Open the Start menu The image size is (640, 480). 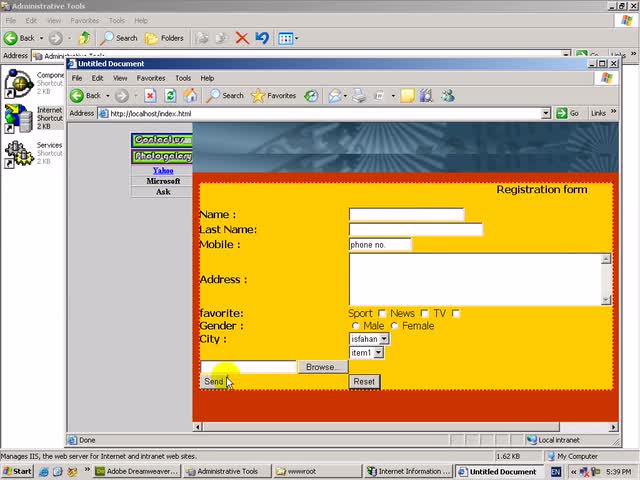[x=17, y=471]
